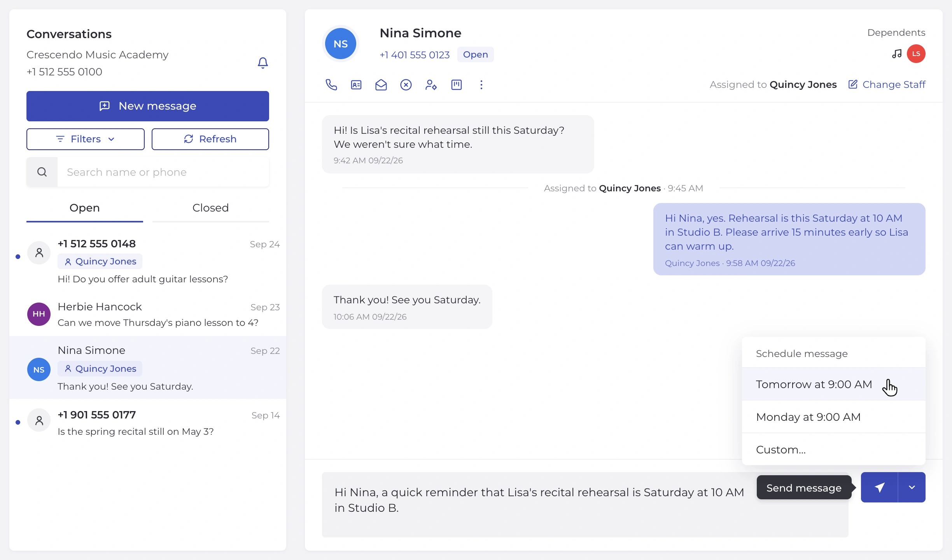Click generic person avatar for +1 512 555 0148

tap(39, 253)
